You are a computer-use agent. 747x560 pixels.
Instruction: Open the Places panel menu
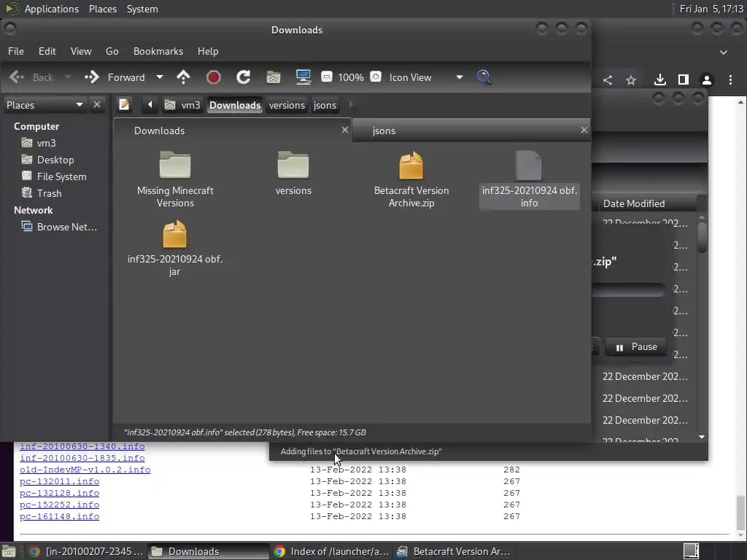tap(102, 9)
